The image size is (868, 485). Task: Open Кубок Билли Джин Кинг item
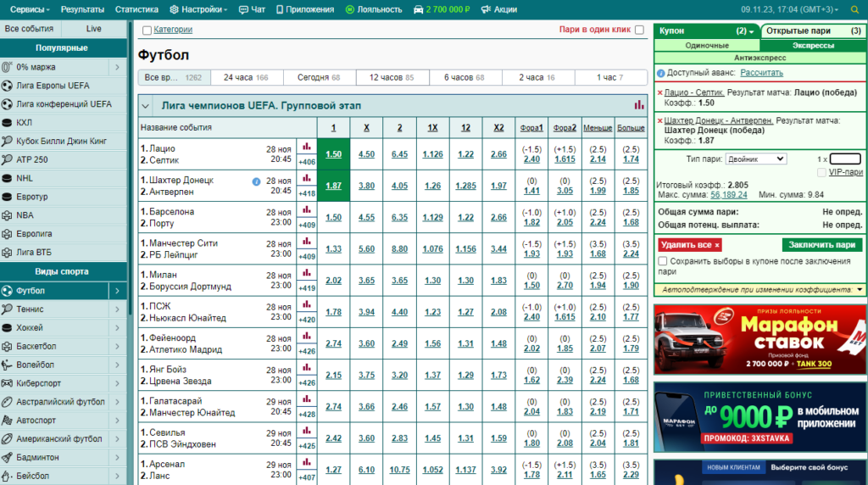(x=63, y=142)
